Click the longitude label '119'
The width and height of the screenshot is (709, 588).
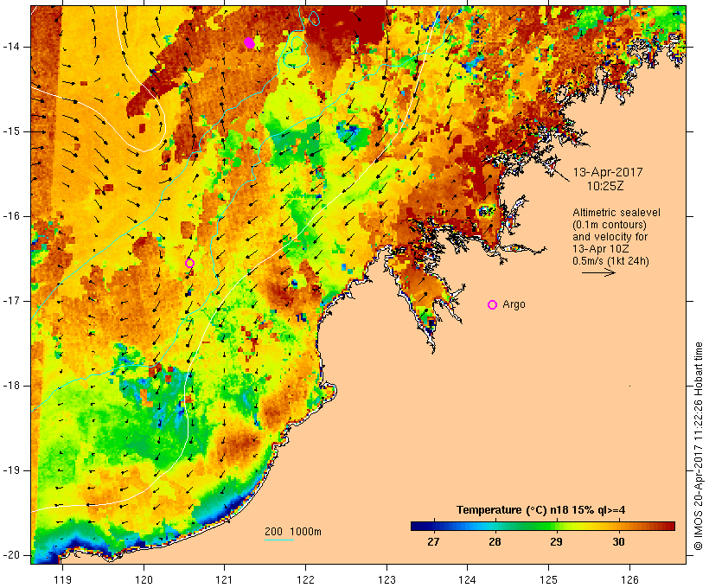[x=62, y=579]
